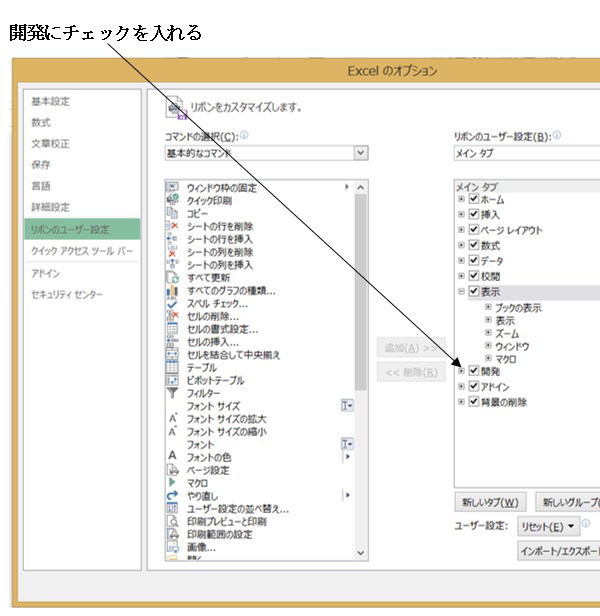The height and width of the screenshot is (616, 600).
Task: Click the ユーザー設定の並べ替え icon
Action: (172, 508)
